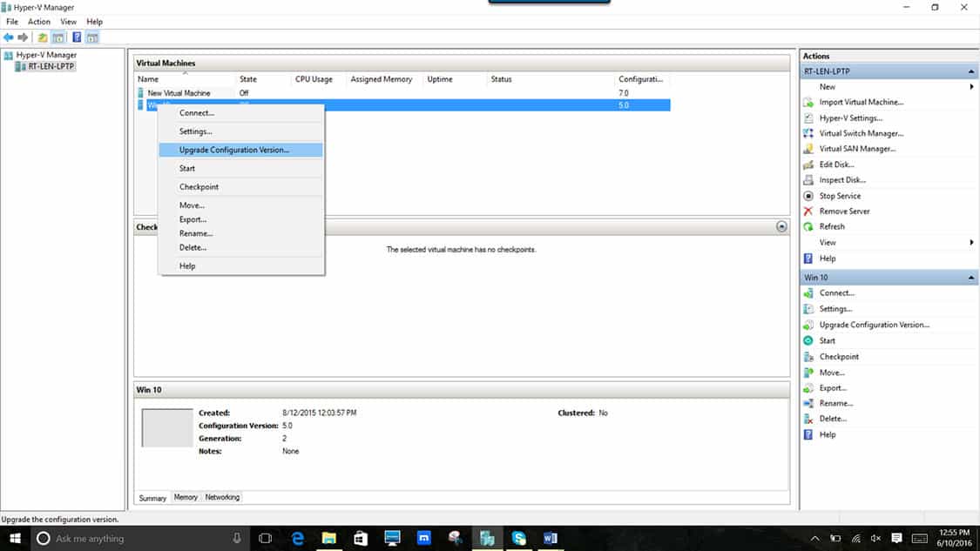Click Inspect Disk in the Actions pane
Image resolution: width=980 pixels, height=551 pixels.
(842, 180)
